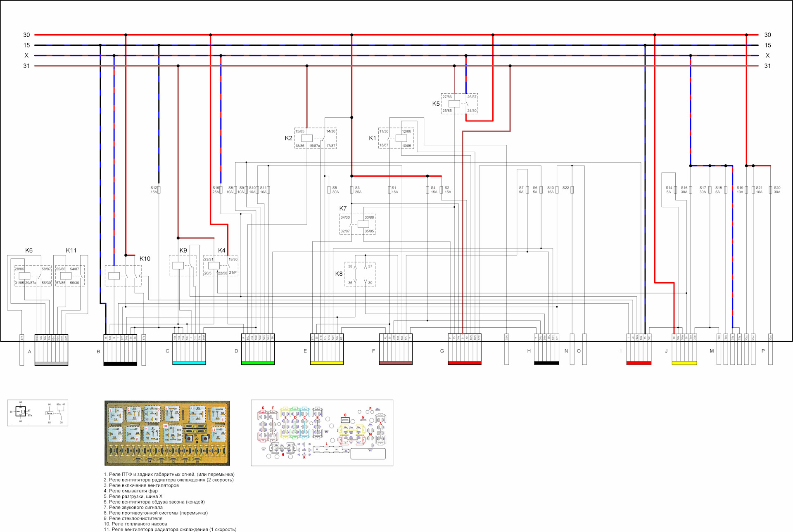Viewport: 793px width, 532px height.
Task: Click legend line 8 'Реле противоугонной системы'
Action: pyautogui.click(x=156, y=513)
